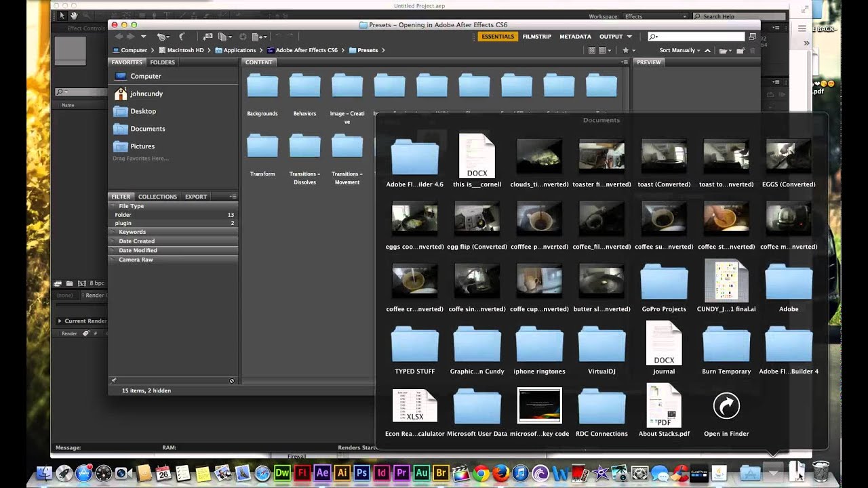Open the FOLDERS panel tab
Screen dimensions: 868x488
pyautogui.click(x=163, y=62)
